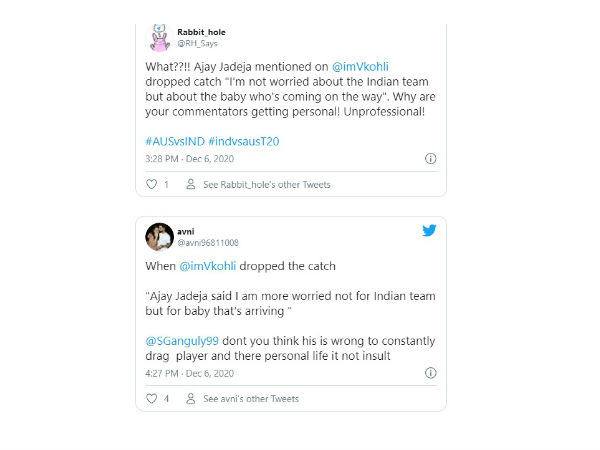The height and width of the screenshot is (450, 600).
Task: Open the 4:27 PM - Dec 6, 2020 timestamp
Action: [x=195, y=372]
